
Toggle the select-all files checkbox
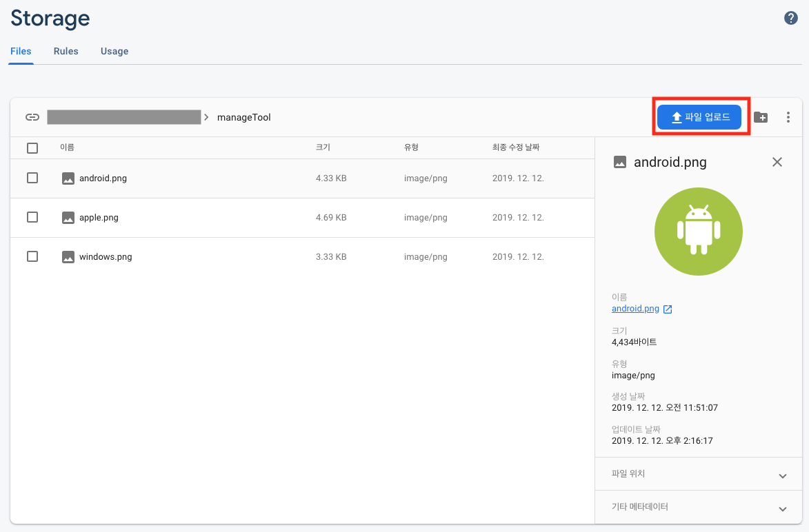(x=32, y=148)
